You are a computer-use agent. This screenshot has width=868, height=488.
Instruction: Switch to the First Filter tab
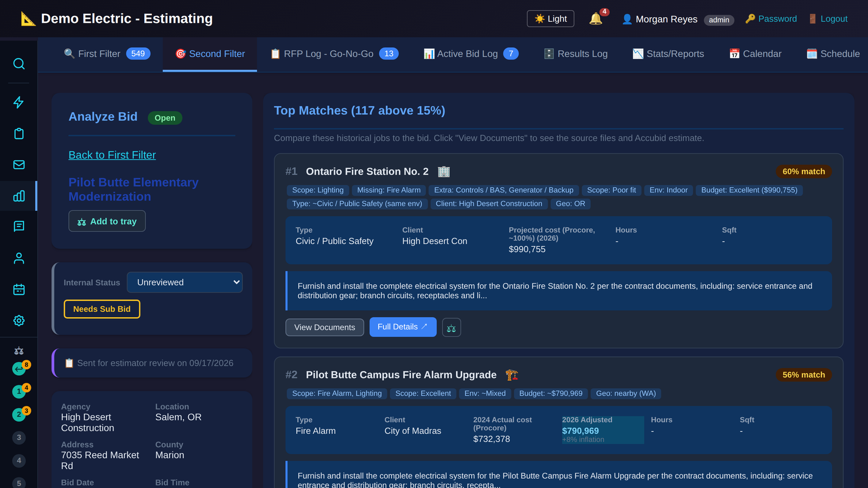107,54
